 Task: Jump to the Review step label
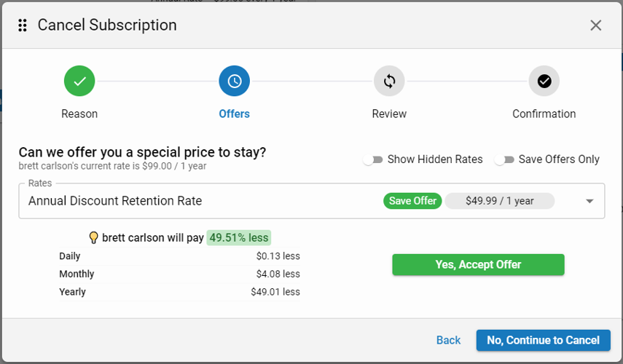[x=389, y=114]
